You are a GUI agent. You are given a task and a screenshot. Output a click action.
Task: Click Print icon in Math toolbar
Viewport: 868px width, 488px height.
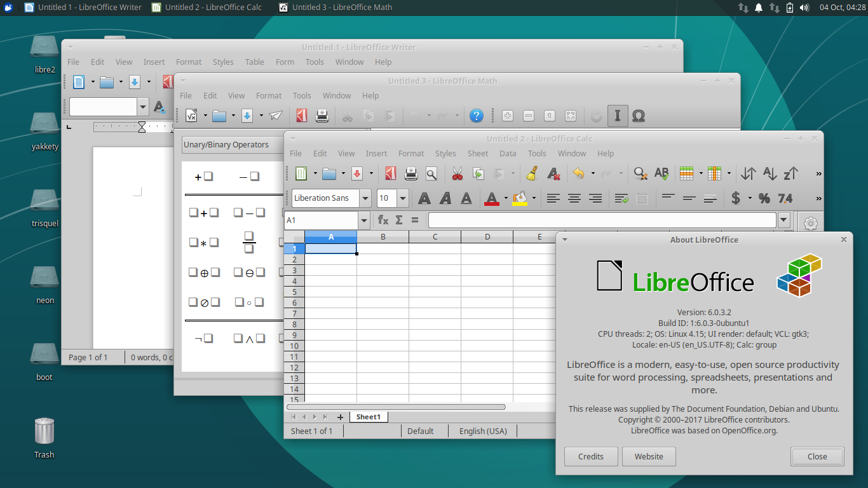coord(322,116)
